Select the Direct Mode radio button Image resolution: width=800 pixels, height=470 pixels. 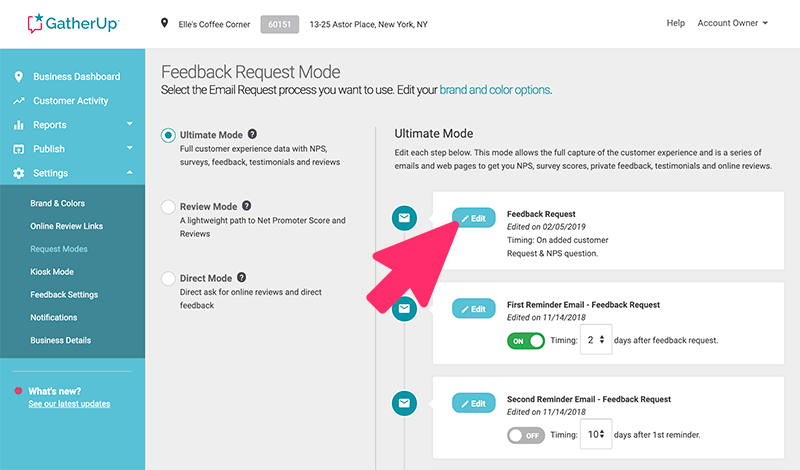(168, 279)
